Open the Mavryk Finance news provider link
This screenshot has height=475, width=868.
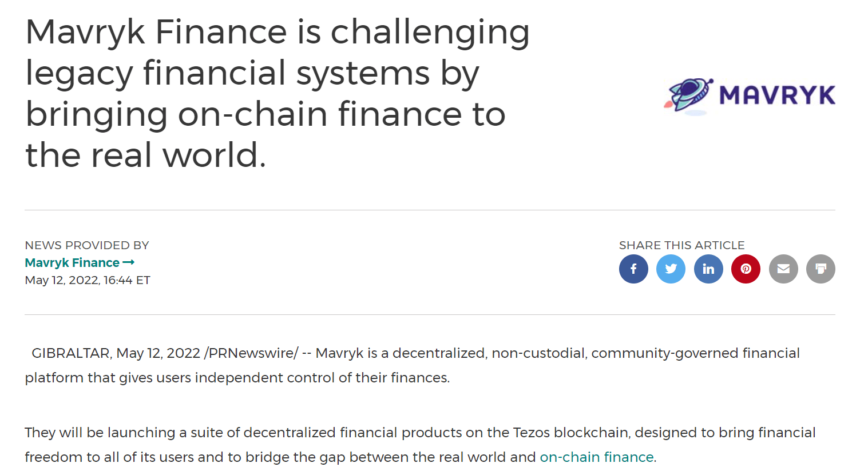pos(72,263)
